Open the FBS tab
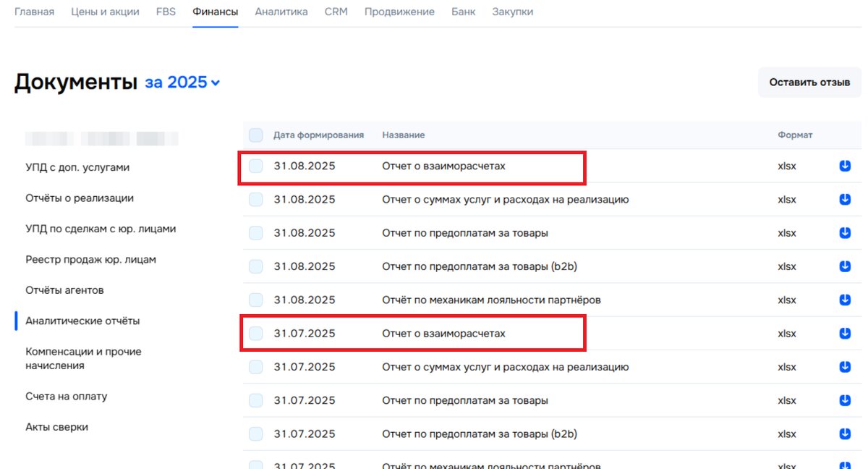Viewport: 868px width, 469px height. (166, 12)
